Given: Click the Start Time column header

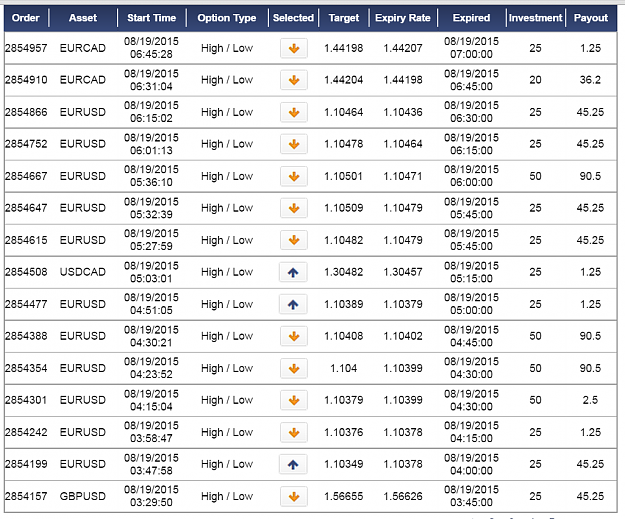Looking at the screenshot, I should click(151, 18).
